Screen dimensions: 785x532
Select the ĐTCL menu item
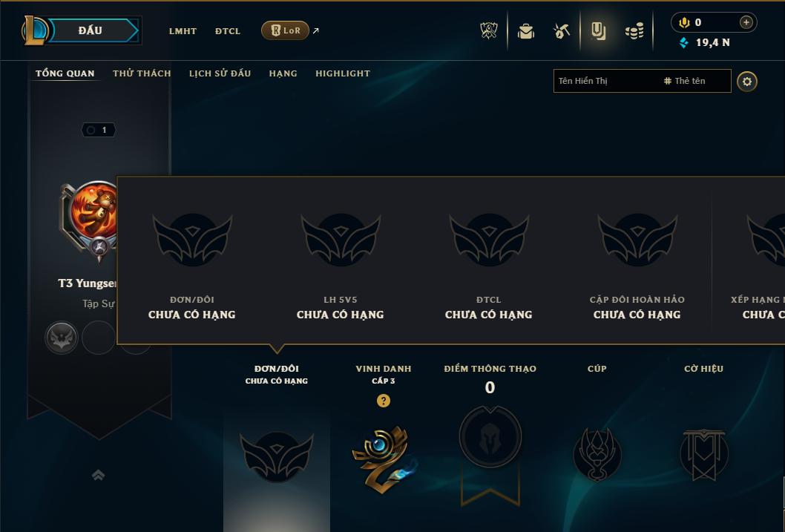228,31
